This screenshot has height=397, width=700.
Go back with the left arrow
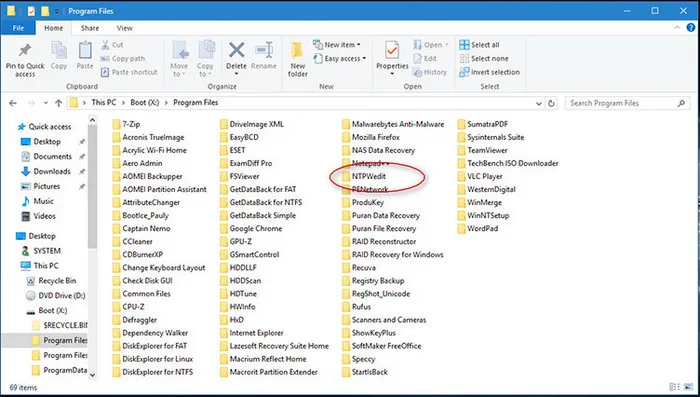(x=13, y=103)
